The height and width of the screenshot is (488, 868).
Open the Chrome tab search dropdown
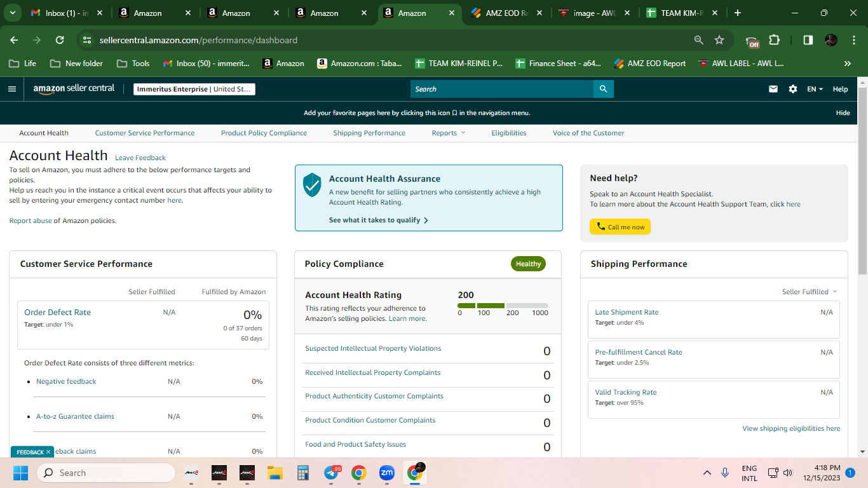[13, 13]
